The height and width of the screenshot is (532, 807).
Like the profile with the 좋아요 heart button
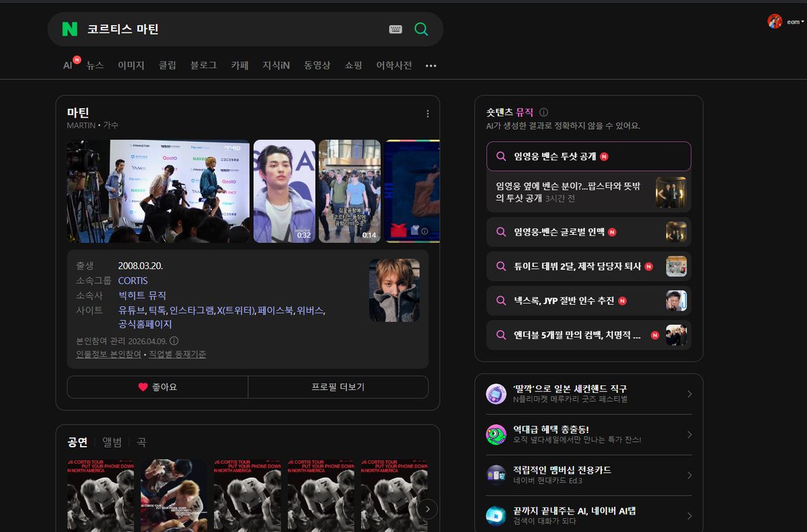pos(157,387)
